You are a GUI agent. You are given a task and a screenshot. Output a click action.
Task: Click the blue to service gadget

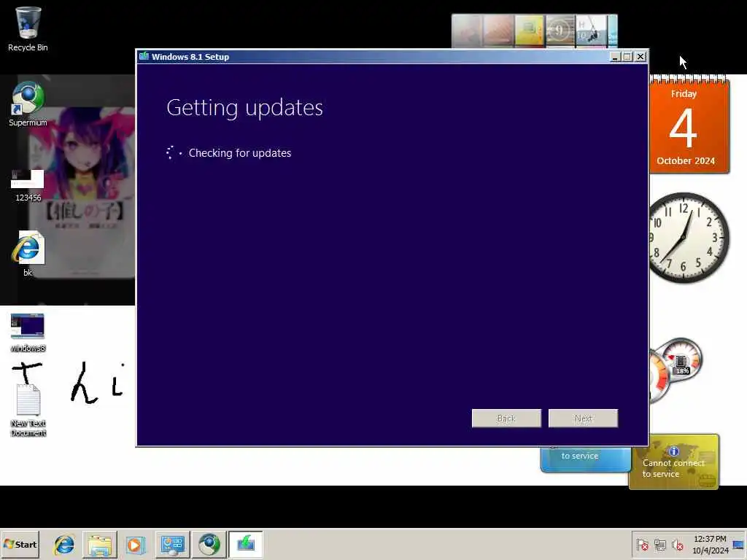[x=586, y=459]
